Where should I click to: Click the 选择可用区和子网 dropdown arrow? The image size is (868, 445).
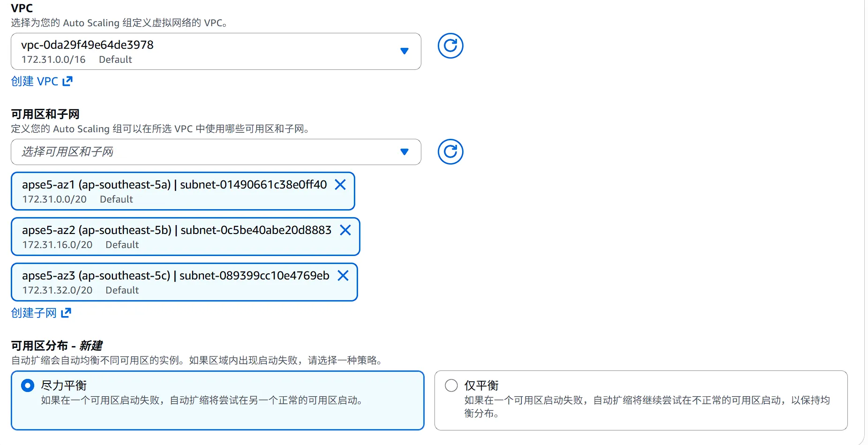(404, 152)
